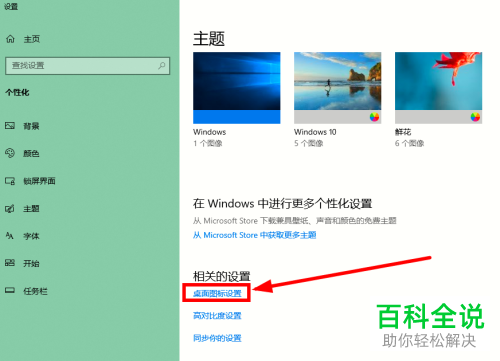
Task: Select the Windows theme thumbnail
Action: point(237,88)
